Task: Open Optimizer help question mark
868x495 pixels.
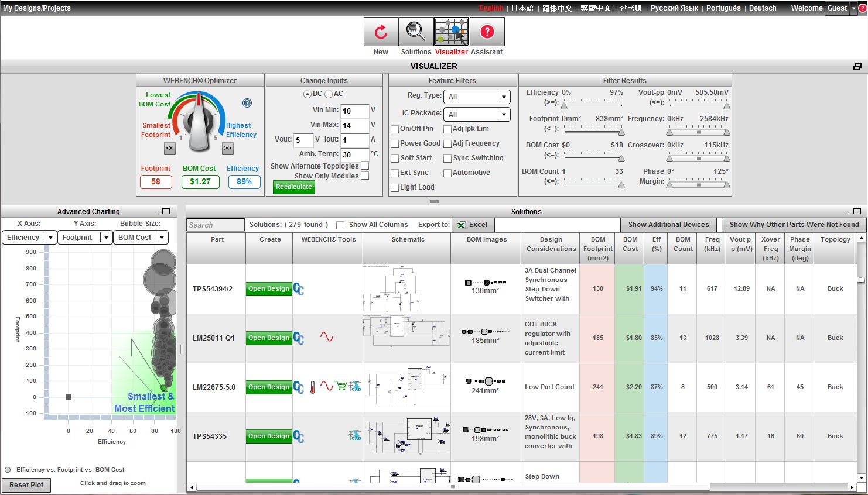Action: click(247, 103)
